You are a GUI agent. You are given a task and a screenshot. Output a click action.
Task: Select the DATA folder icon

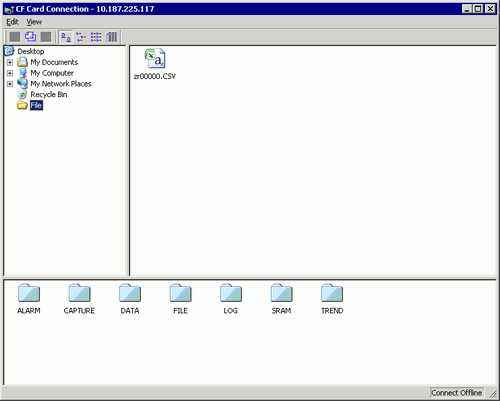(x=130, y=299)
